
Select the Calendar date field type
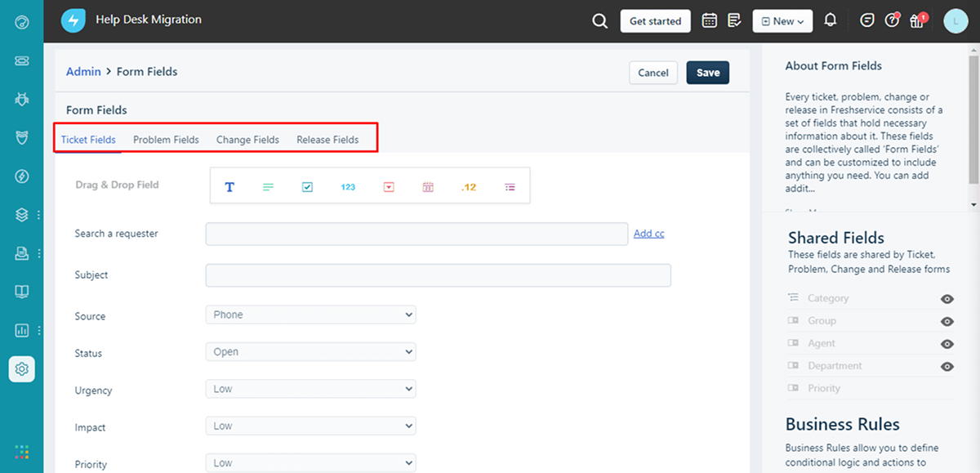point(428,186)
